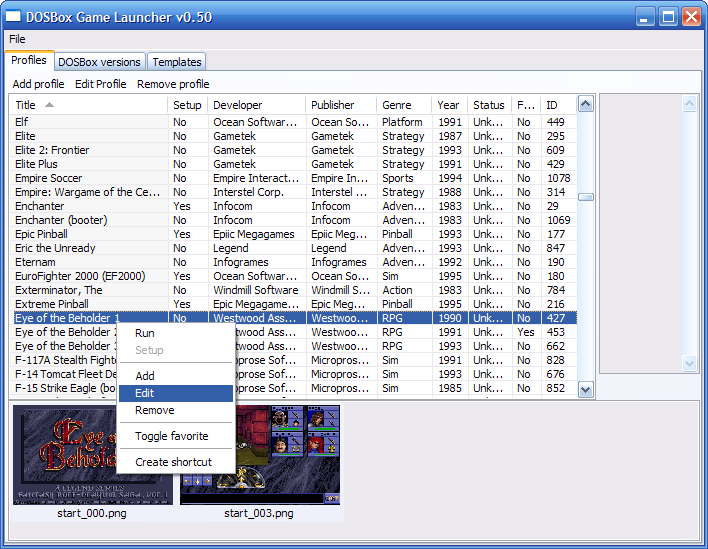The image size is (708, 549).
Task: Open the Templates tab
Action: (x=177, y=62)
